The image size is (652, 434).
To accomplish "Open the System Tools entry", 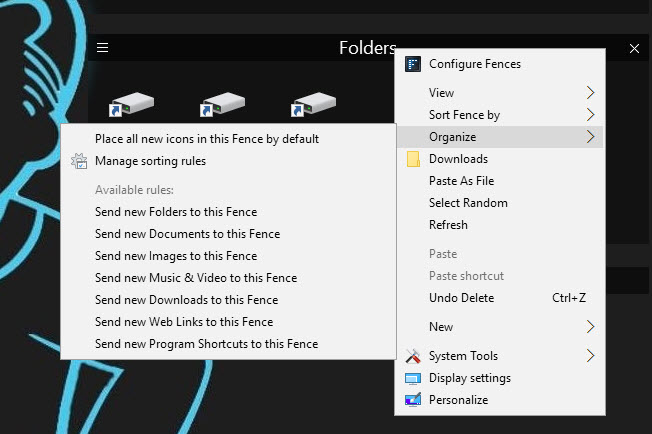I will coord(500,356).
